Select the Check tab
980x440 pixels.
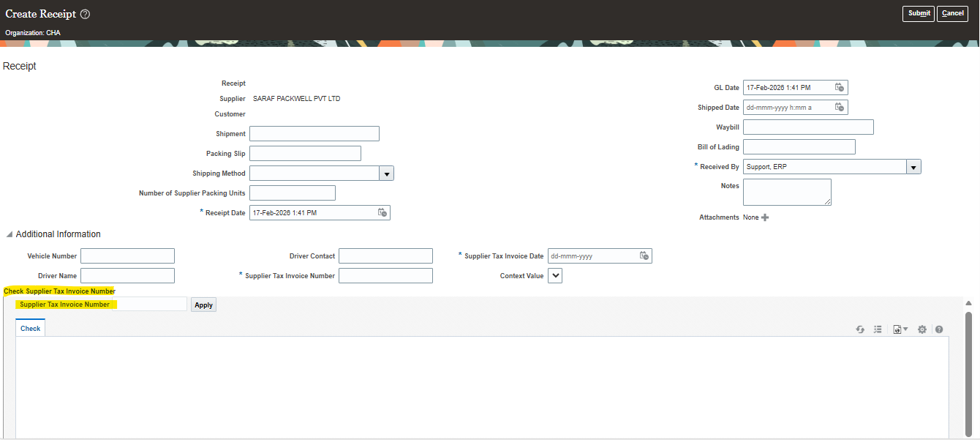[x=31, y=329]
